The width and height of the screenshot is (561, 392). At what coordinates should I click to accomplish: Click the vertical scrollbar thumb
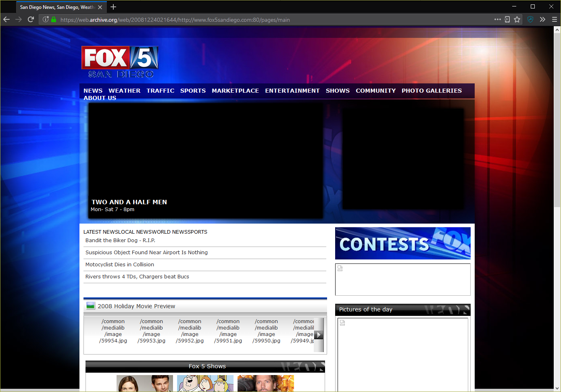557,120
